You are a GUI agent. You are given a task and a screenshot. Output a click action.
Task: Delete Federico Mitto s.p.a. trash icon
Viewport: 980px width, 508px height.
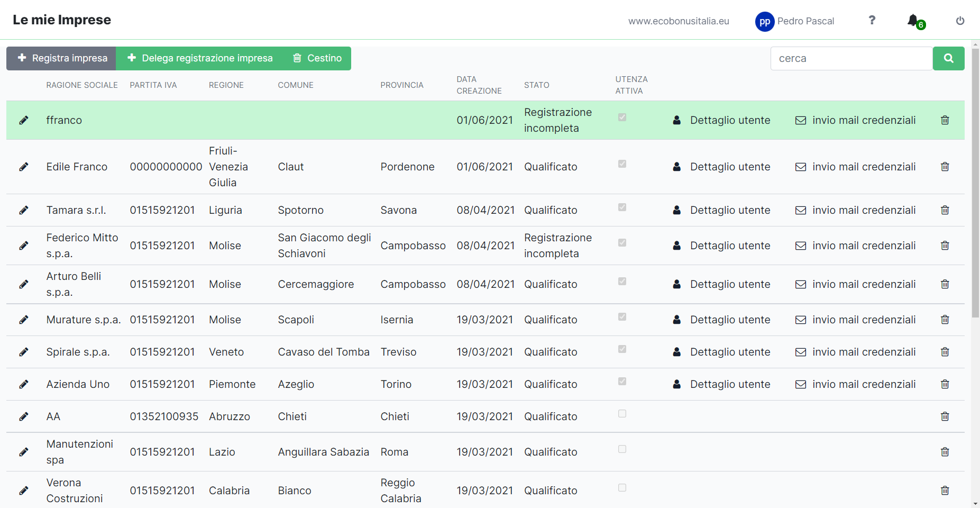[x=945, y=246]
